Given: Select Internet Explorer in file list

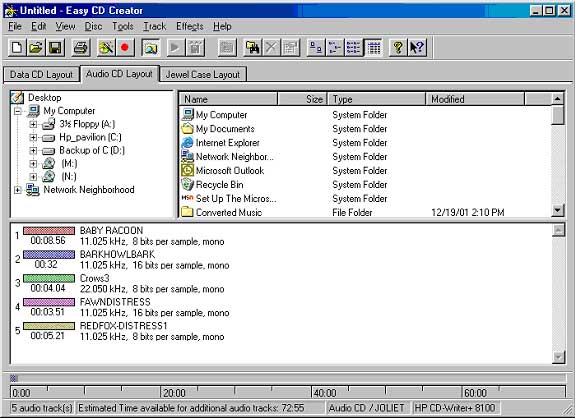Looking at the screenshot, I should coord(227,143).
